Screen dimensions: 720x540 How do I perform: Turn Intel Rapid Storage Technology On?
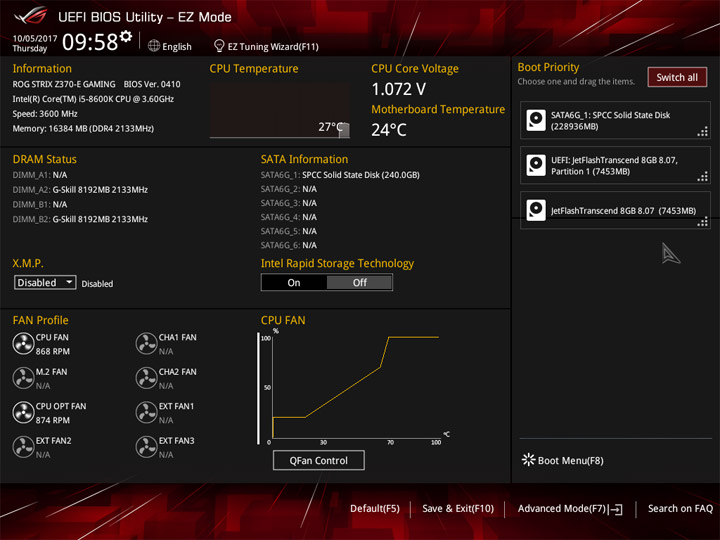[x=294, y=282]
